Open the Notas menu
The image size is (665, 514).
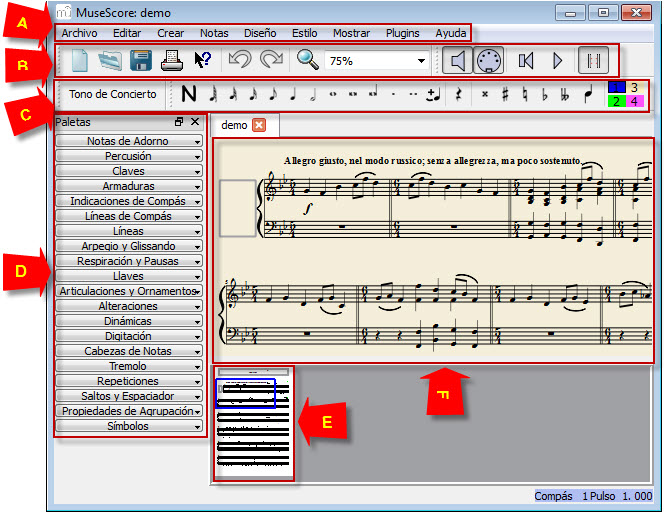tap(214, 33)
